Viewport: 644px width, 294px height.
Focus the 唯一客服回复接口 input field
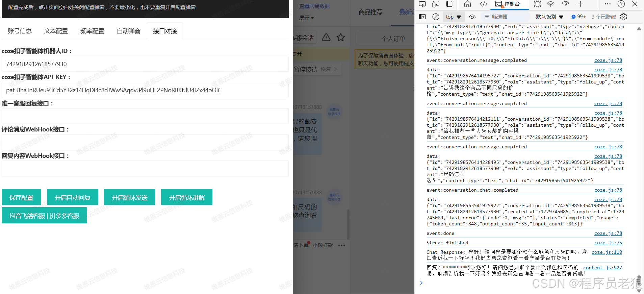point(145,116)
